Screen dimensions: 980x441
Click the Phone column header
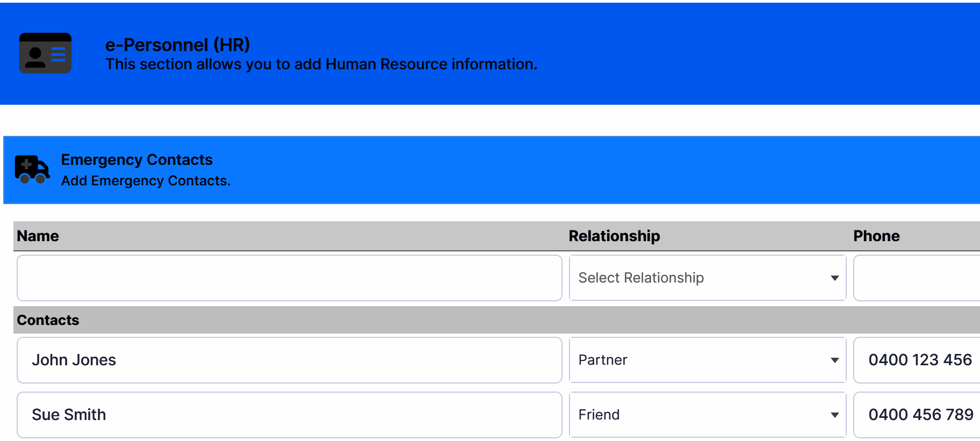[x=876, y=236]
